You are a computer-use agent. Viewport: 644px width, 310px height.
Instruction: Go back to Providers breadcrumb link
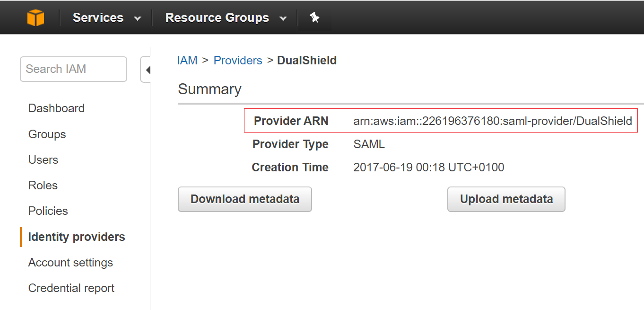[x=238, y=61]
